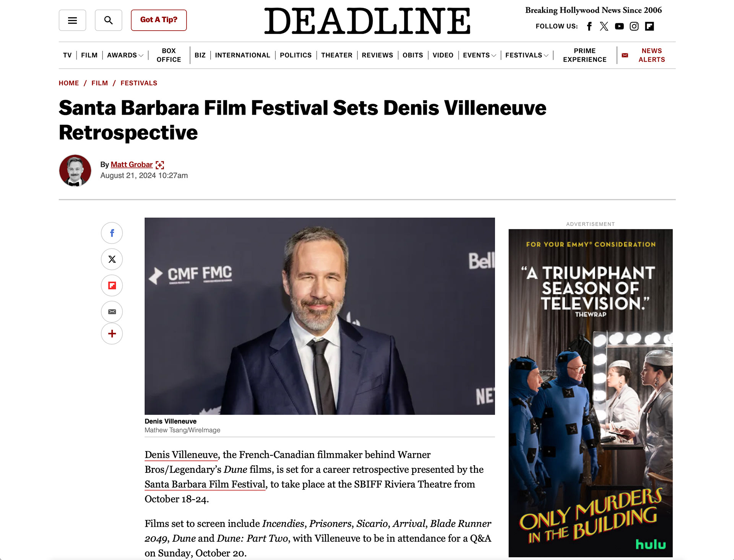The width and height of the screenshot is (734, 560).
Task: Visit Deadline's Facebook page in header
Action: pos(589,26)
